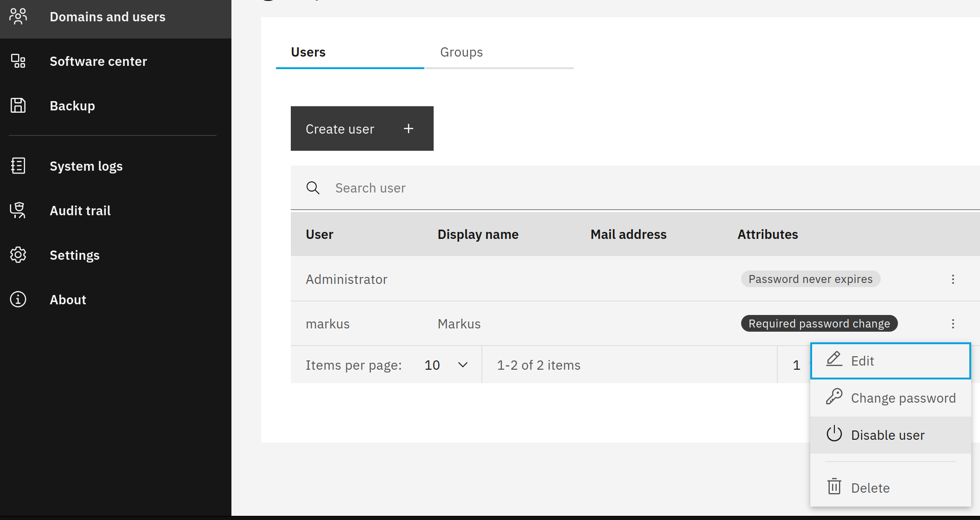Expand the Items per page dropdown

point(446,365)
